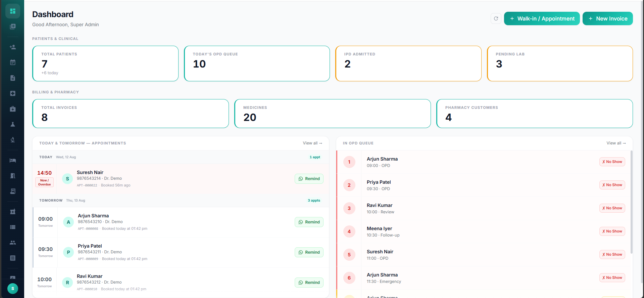Open the medical kit bag icon in sidebar

pos(13,109)
